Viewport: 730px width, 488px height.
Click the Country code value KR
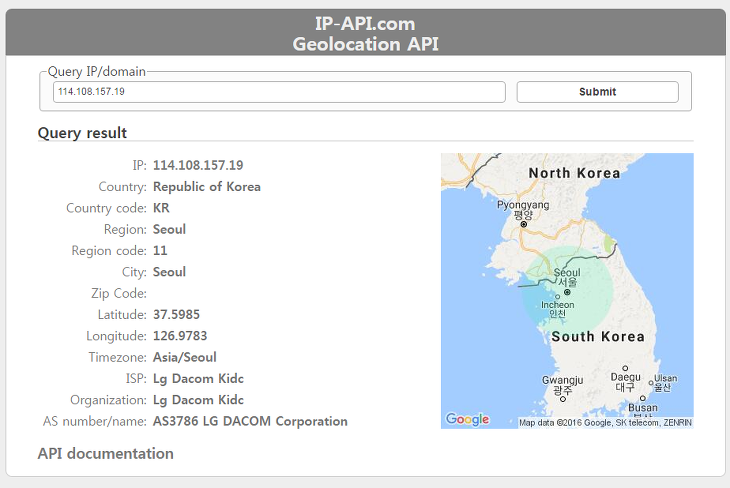(161, 208)
